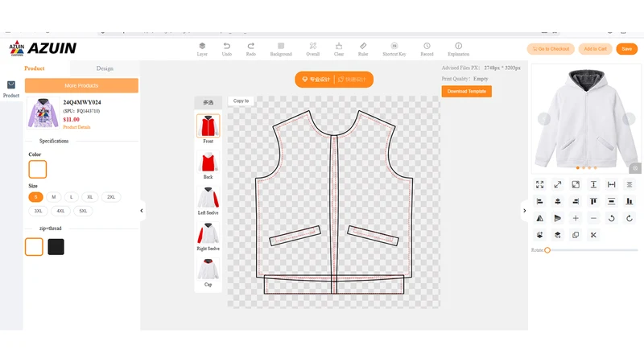Click the align bottom icon
The image size is (644, 362).
(630, 202)
